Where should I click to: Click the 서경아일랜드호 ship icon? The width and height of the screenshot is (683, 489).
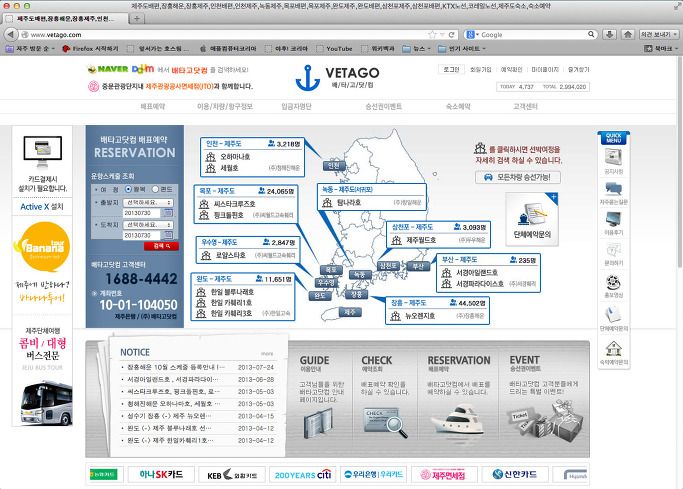pyautogui.click(x=446, y=273)
